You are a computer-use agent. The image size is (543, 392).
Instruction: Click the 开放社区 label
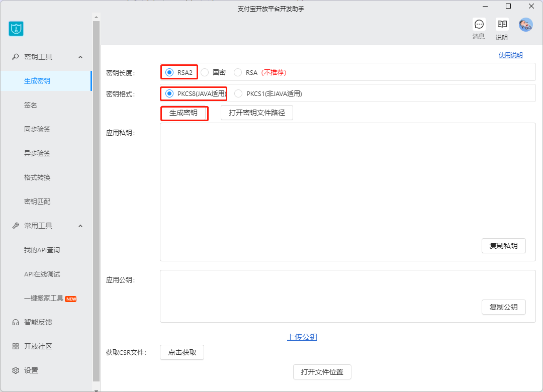tap(38, 346)
